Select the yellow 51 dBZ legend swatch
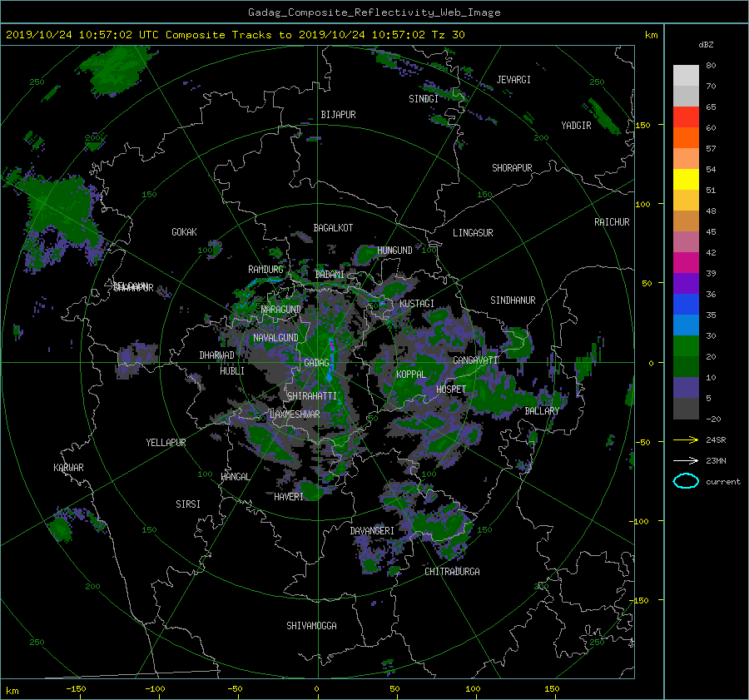The width and height of the screenshot is (749, 700). 686,180
